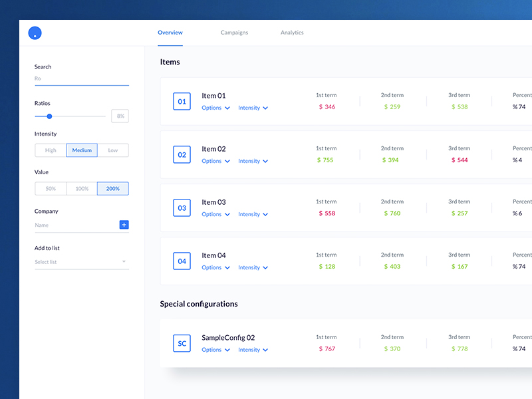532x399 pixels.
Task: Click the Ratios slider handle
Action: 49,116
